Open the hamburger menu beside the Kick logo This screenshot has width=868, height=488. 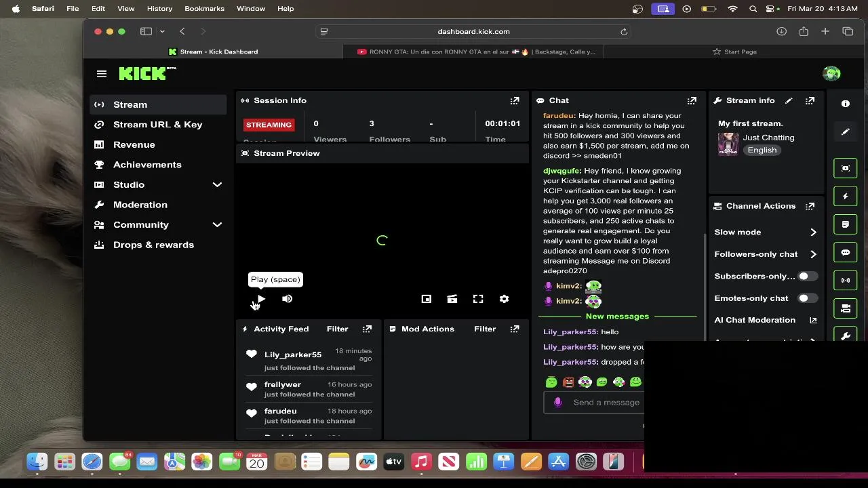[102, 74]
